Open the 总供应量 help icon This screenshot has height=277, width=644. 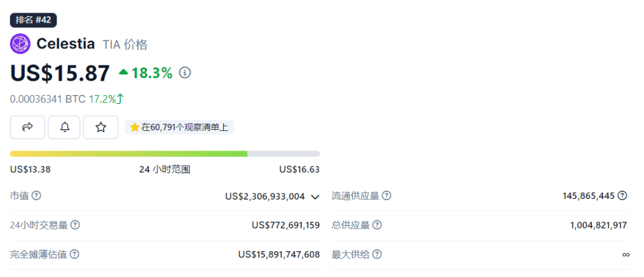pos(377,225)
